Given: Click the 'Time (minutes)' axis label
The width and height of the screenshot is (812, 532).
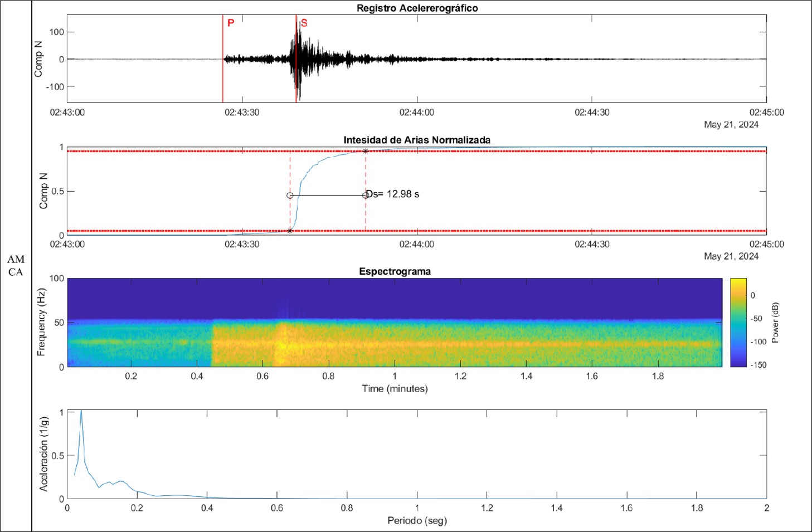Looking at the screenshot, I should pos(395,388).
